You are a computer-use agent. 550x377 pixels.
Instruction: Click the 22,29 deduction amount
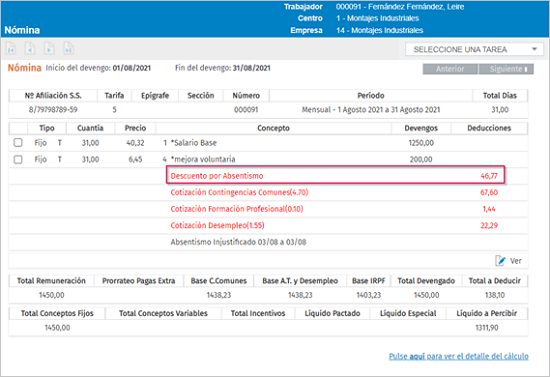489,225
